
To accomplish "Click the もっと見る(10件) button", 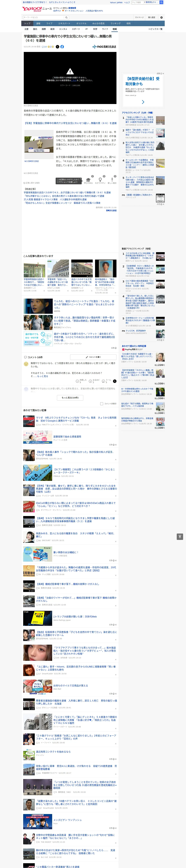I will (x=70, y=398).
